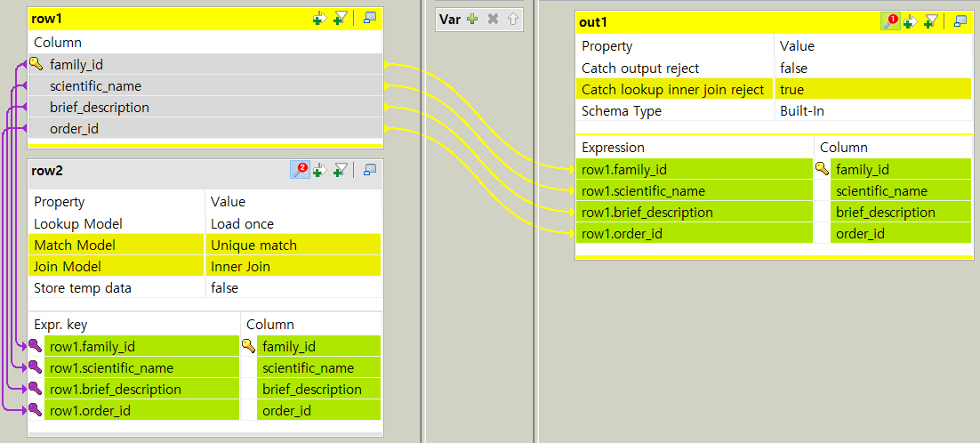Select the order_id column in row1 table
Viewport: 980px width, 443px height.
205,128
